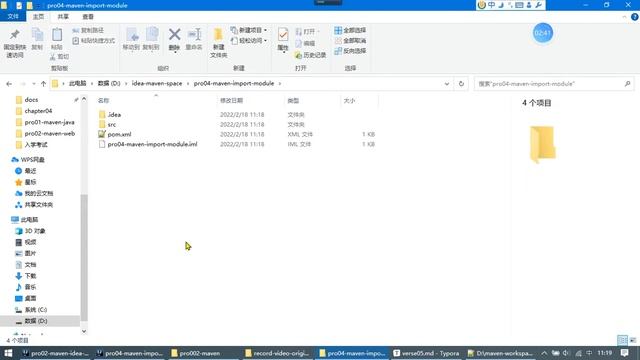Switch to record-video-origi taskbar window

point(278,353)
